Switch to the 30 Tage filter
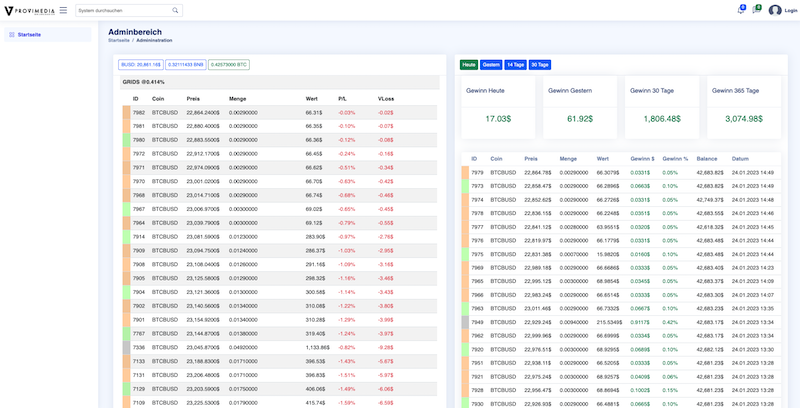 tap(540, 64)
